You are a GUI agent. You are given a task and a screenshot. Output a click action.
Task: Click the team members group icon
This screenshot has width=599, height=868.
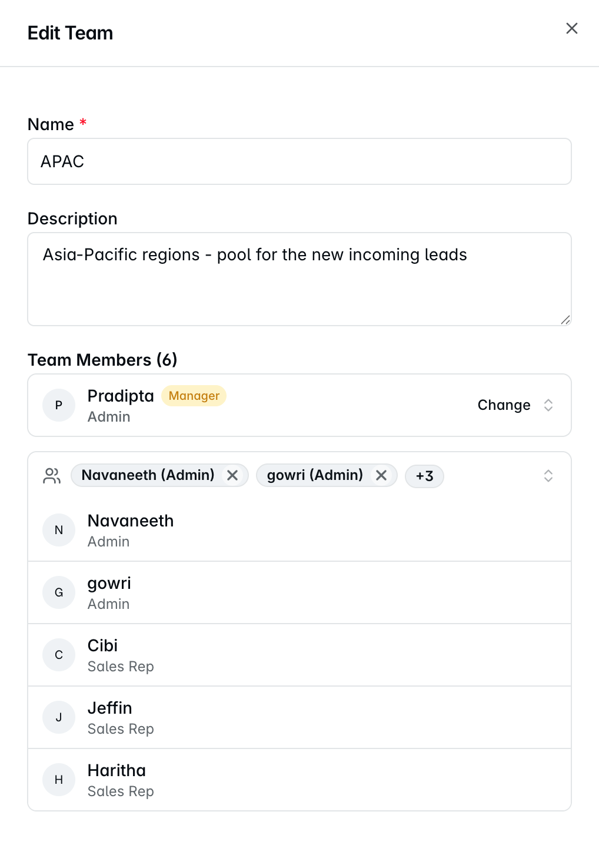click(52, 476)
